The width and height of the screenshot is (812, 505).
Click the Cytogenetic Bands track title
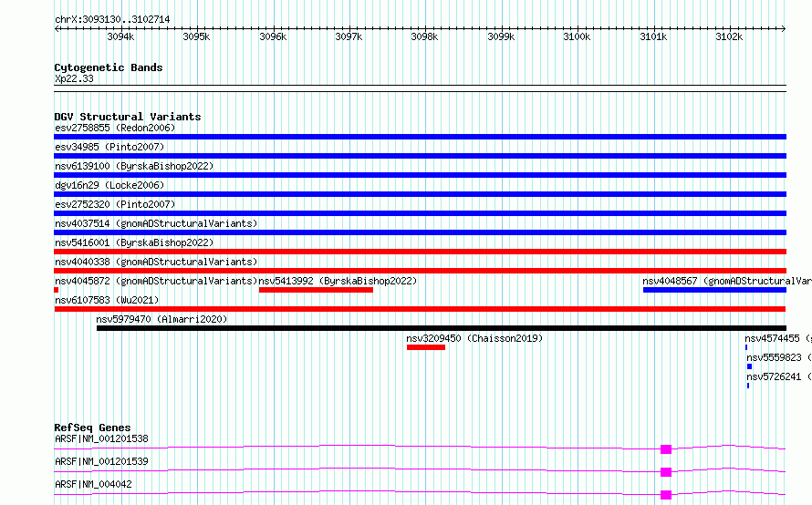click(109, 67)
